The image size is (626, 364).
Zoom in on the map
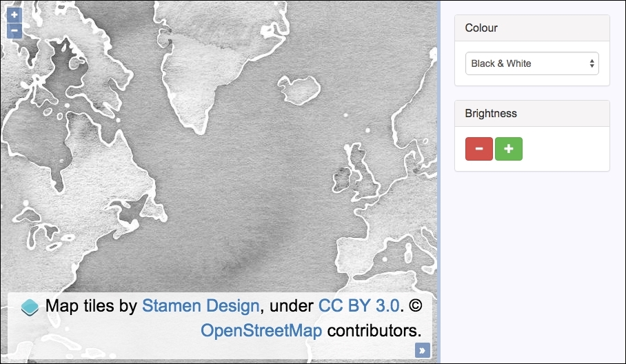pos(14,15)
